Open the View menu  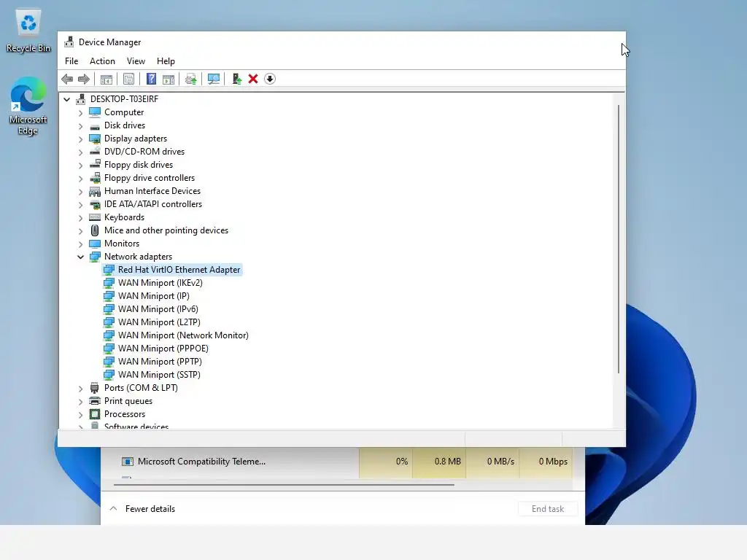point(136,61)
